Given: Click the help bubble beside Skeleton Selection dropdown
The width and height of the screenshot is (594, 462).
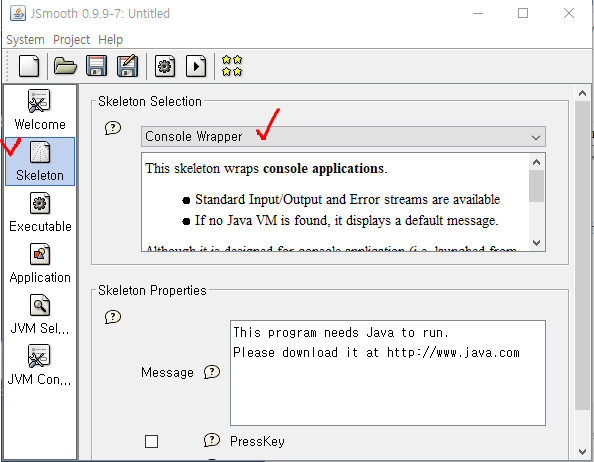Looking at the screenshot, I should pyautogui.click(x=113, y=128).
